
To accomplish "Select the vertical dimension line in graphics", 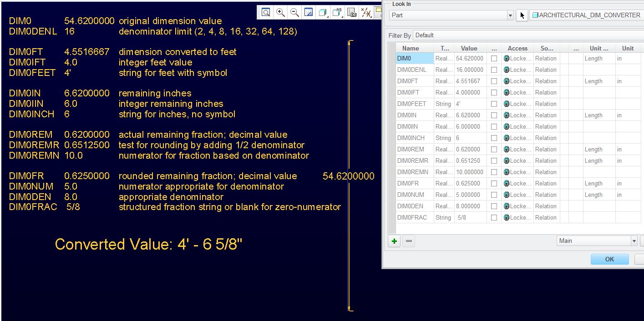I will pyautogui.click(x=349, y=176).
